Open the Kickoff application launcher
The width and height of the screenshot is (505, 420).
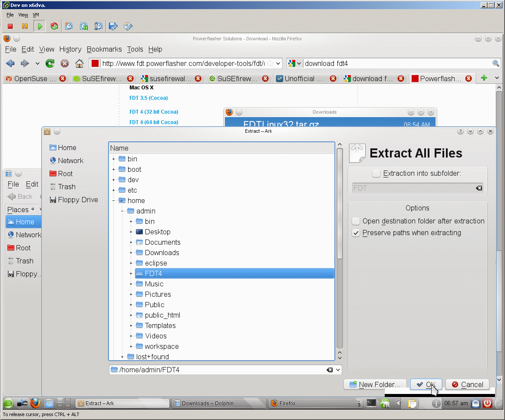click(x=9, y=403)
